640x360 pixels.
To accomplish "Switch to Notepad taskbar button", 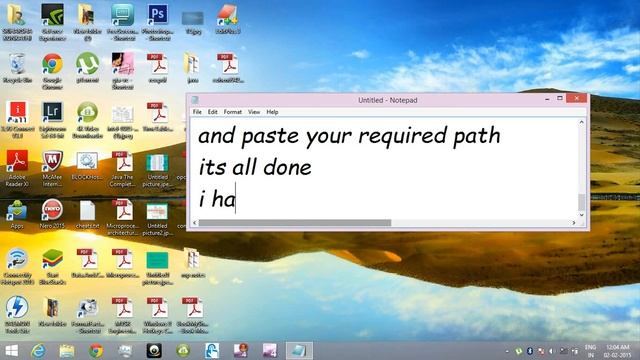I will coord(299,351).
